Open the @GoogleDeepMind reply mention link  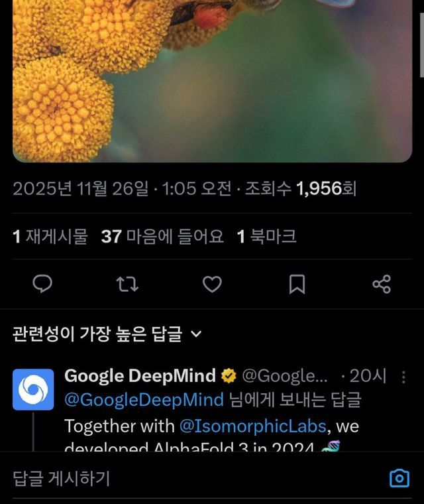[144, 400]
